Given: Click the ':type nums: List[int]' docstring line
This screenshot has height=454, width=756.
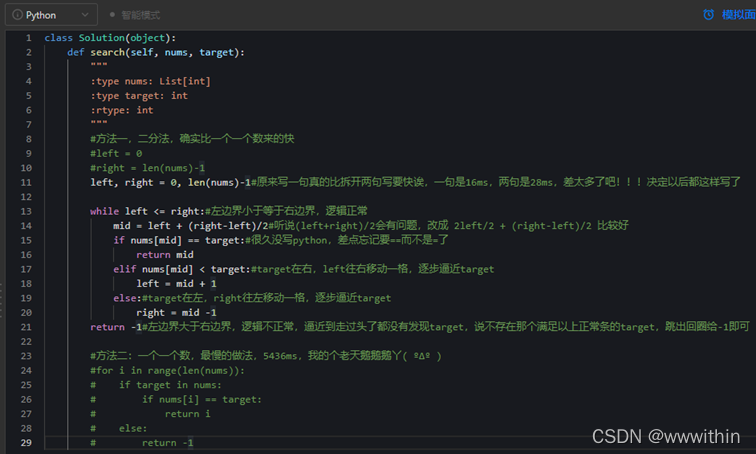Looking at the screenshot, I should [150, 81].
